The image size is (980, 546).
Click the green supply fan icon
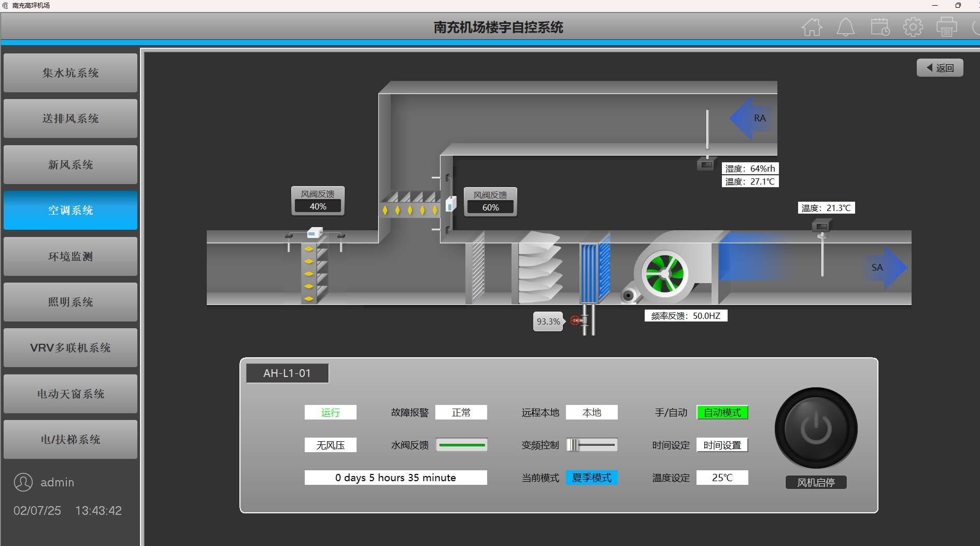point(665,274)
